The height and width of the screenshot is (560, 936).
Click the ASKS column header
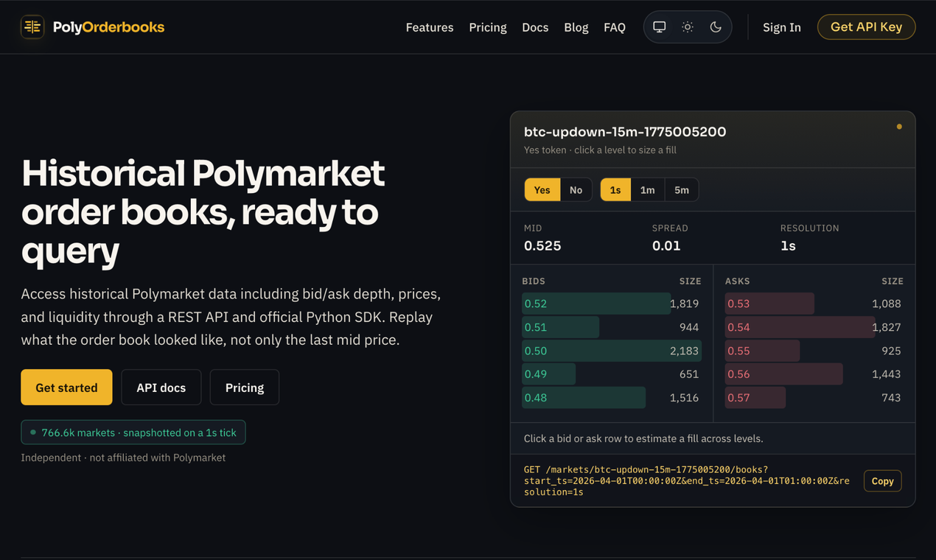[x=737, y=281]
